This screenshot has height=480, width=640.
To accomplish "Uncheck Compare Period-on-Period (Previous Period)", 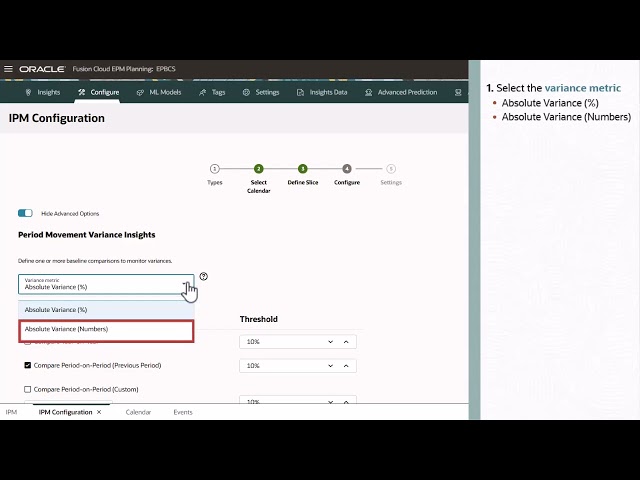I will coord(28,365).
